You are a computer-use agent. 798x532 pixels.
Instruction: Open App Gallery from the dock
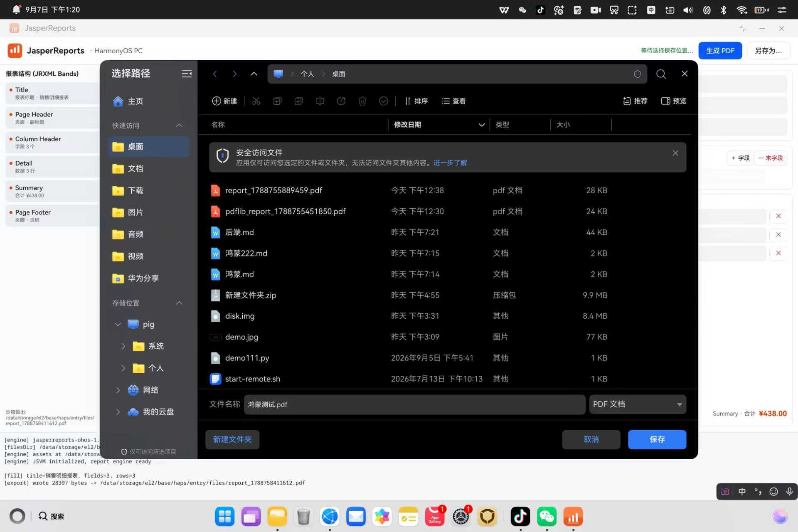coord(435,517)
